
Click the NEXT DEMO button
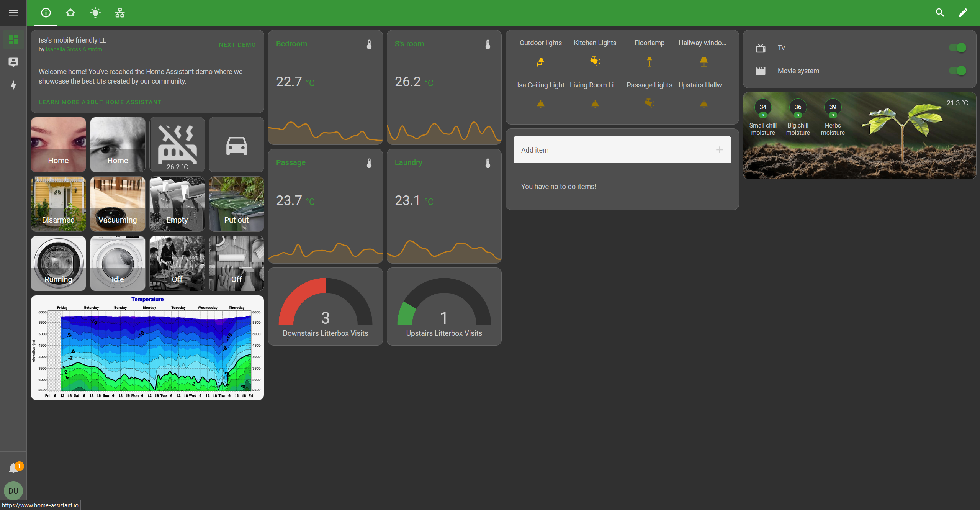click(x=237, y=45)
